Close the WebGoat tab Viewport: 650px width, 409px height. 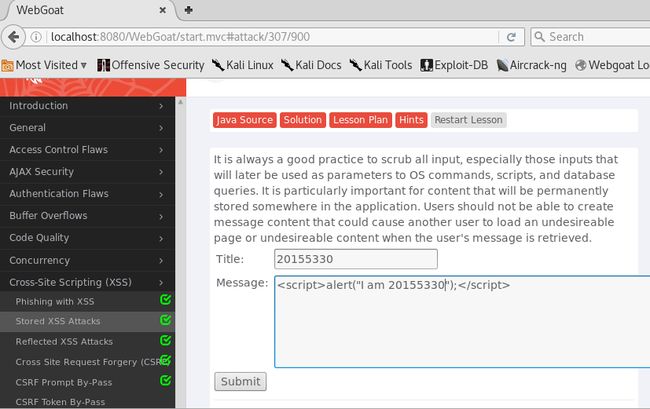pos(162,10)
